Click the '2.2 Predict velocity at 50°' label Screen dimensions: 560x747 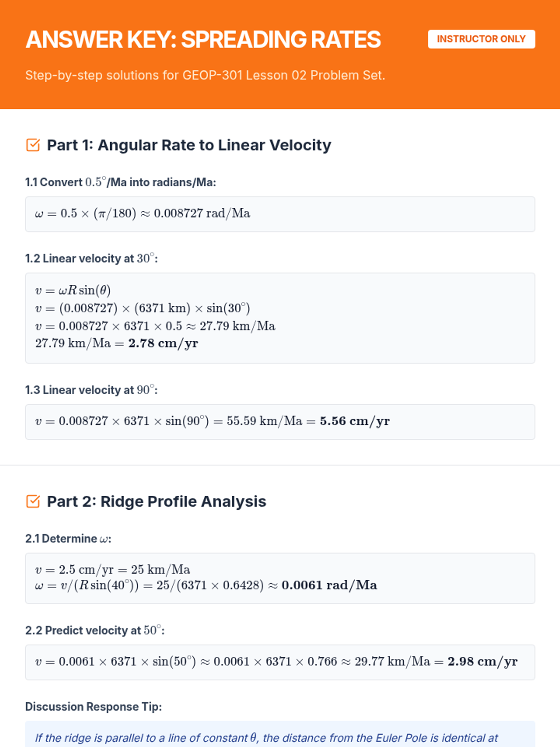pos(95,630)
